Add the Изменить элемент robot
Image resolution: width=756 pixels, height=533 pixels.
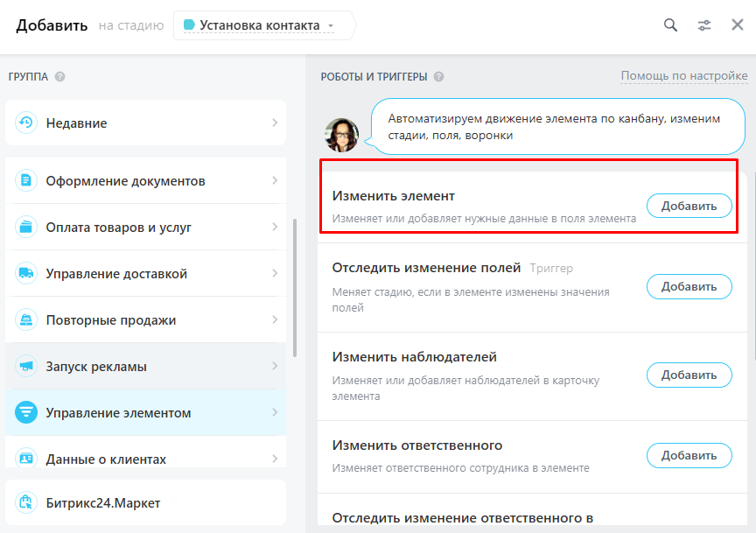pos(689,206)
